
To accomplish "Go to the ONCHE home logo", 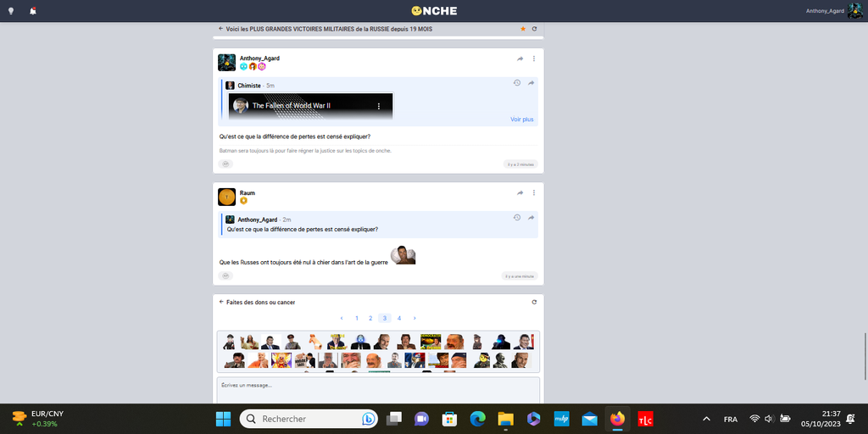I will (x=434, y=11).
